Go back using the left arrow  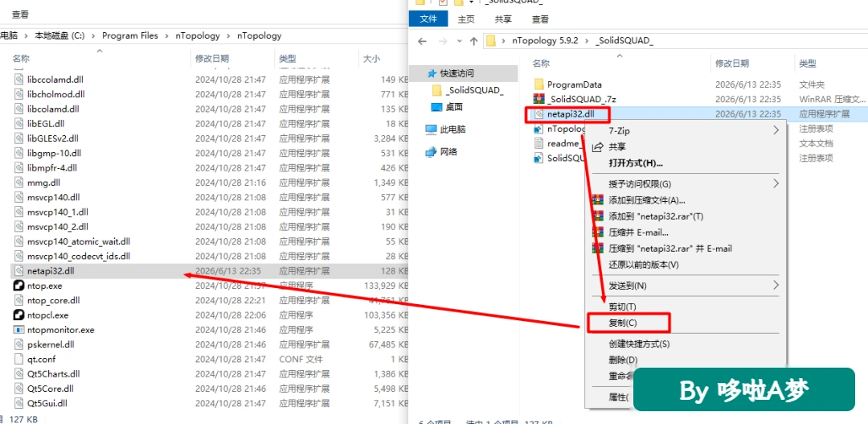(x=423, y=41)
